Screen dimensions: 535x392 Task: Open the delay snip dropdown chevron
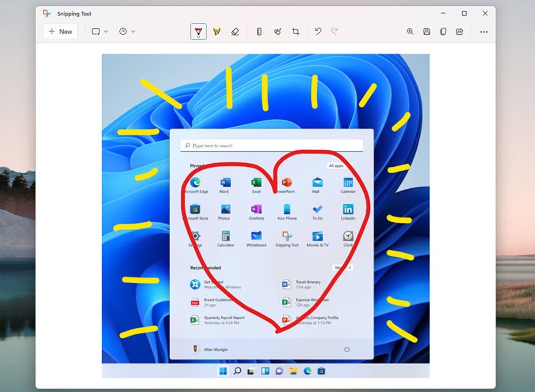(133, 32)
